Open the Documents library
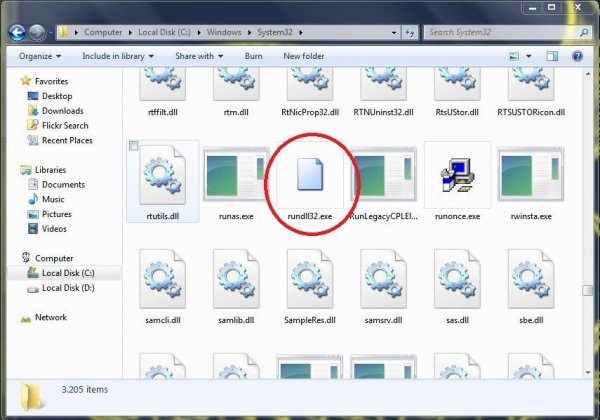The width and height of the screenshot is (600, 420). pyautogui.click(x=64, y=185)
